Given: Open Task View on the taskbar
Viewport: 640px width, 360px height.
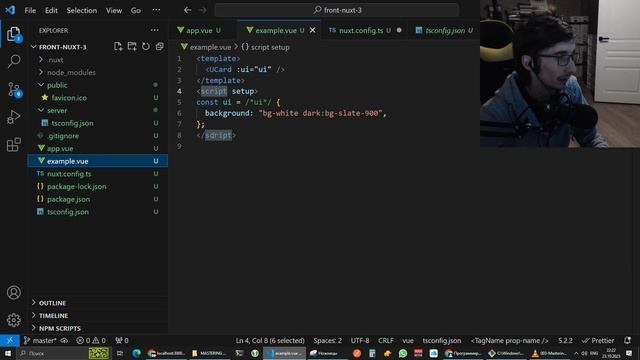Looking at the screenshot, I should [x=120, y=353].
